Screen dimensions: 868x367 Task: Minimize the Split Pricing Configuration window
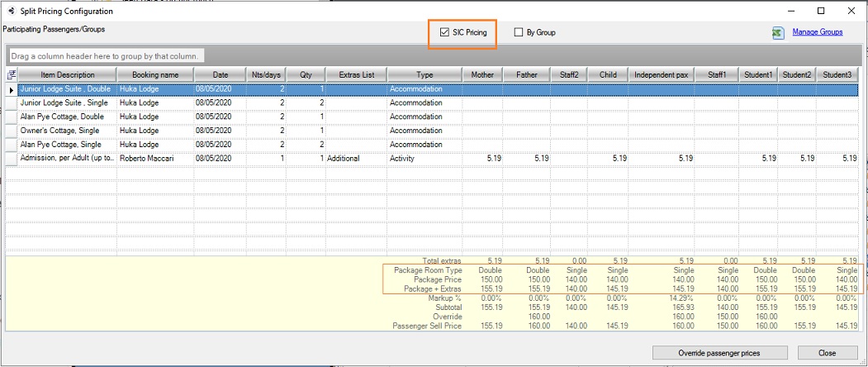coord(791,12)
